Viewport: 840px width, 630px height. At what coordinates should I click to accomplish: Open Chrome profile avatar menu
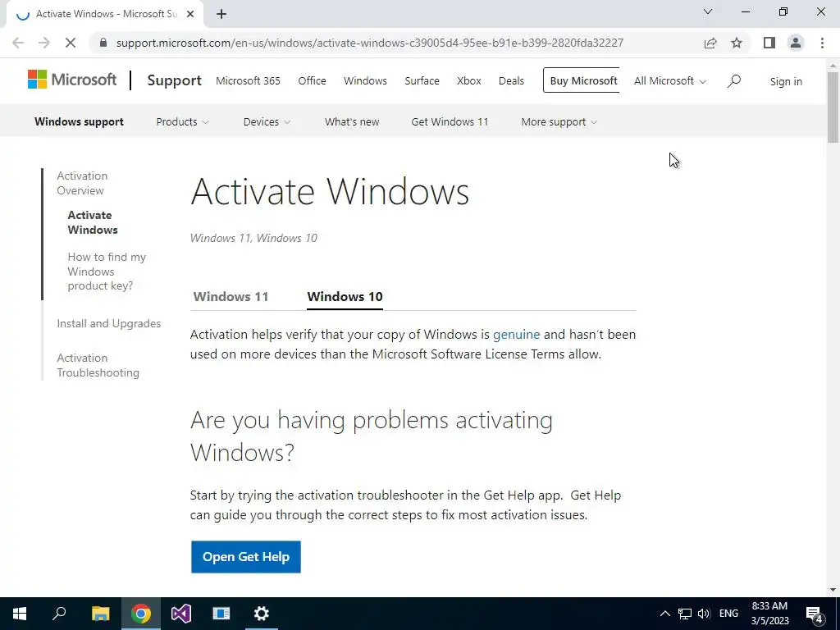point(796,43)
